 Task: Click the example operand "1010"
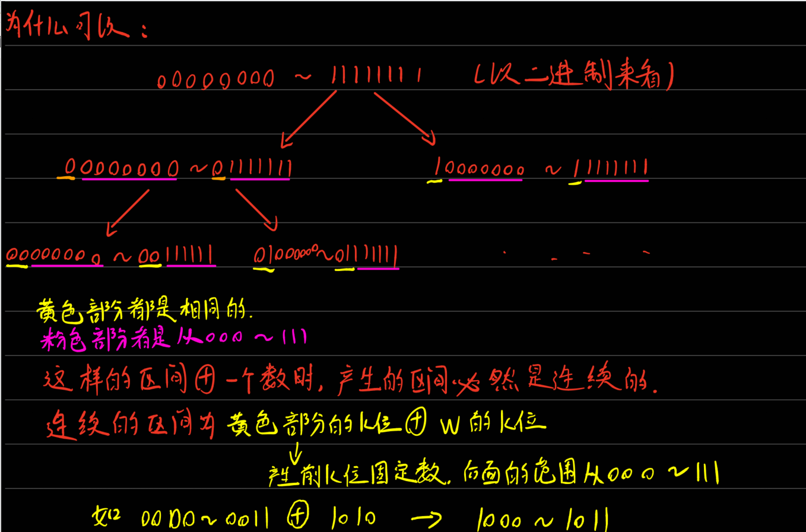[x=354, y=518]
